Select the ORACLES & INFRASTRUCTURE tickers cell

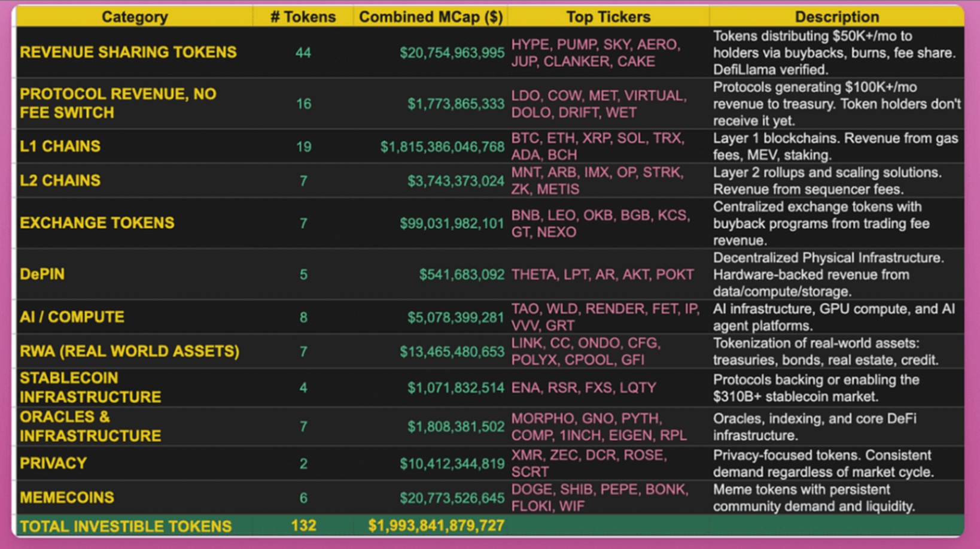point(598,427)
